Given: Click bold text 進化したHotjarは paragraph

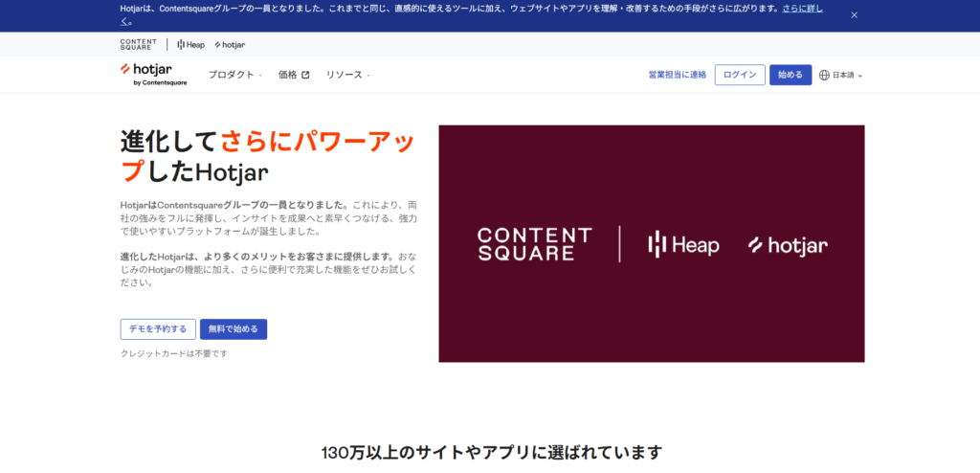Looking at the screenshot, I should click(x=257, y=257).
